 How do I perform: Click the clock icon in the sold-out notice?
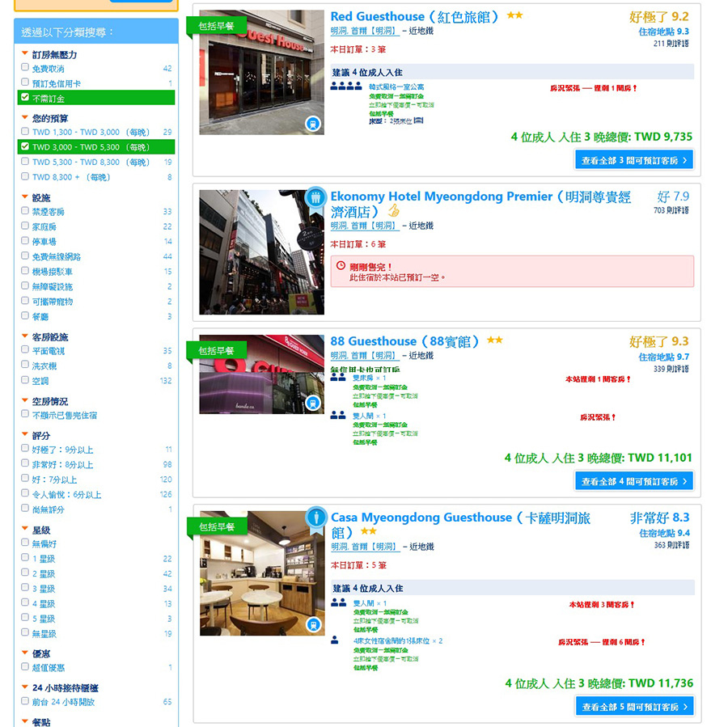click(341, 266)
